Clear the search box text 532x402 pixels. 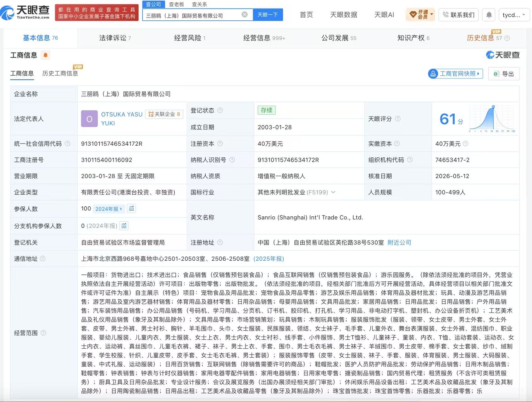click(245, 15)
